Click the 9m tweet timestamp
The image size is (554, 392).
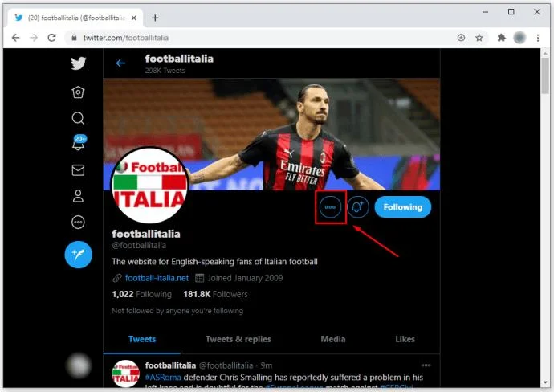pos(267,365)
